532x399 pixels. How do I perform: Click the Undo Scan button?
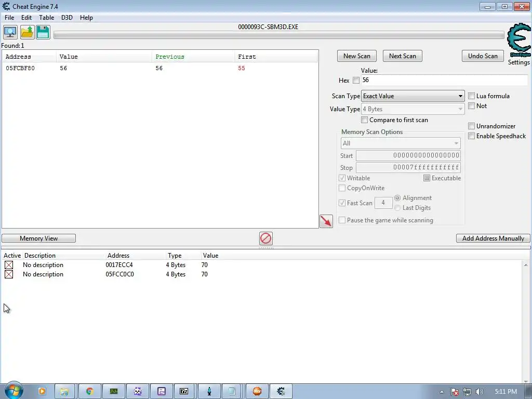pos(483,56)
